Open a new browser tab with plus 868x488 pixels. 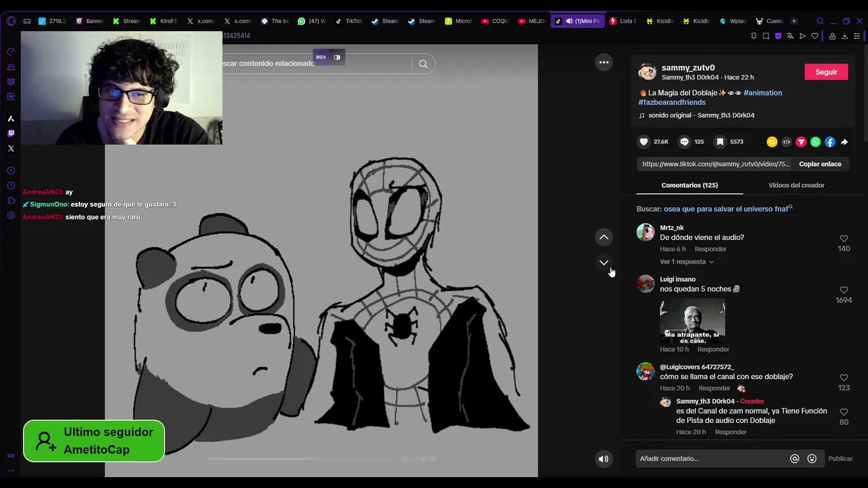pyautogui.click(x=794, y=21)
